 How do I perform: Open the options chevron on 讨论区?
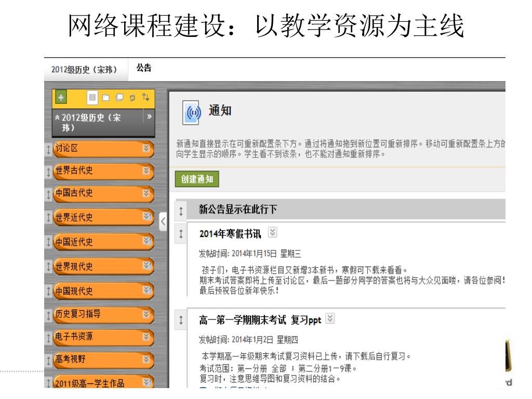point(146,148)
